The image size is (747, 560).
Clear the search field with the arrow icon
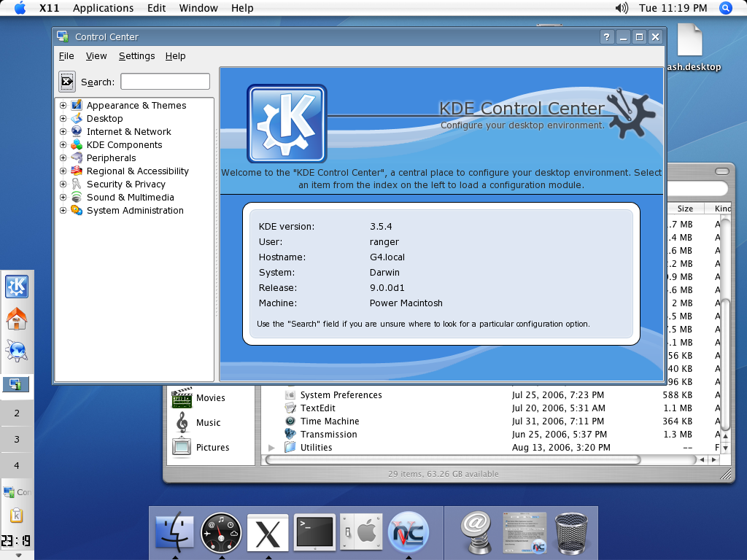(66, 82)
